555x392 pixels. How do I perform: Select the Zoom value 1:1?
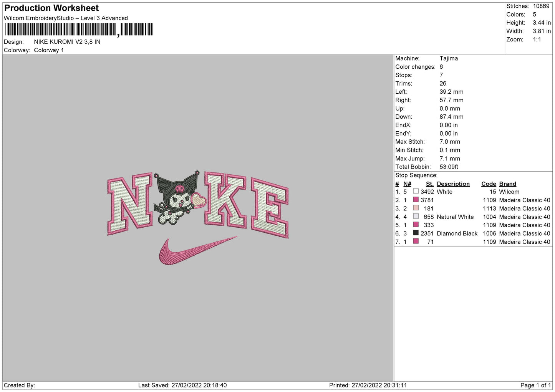537,40
